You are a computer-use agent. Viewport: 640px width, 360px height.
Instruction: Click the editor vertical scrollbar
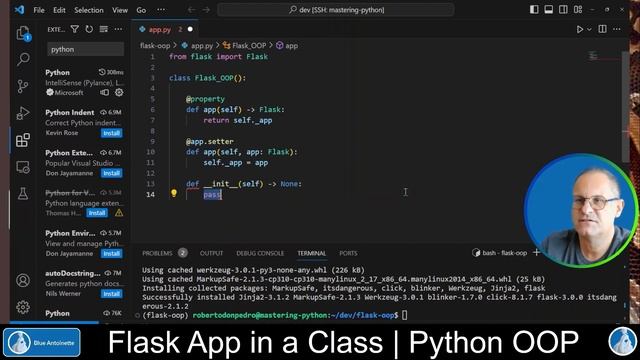pyautogui.click(x=625, y=107)
